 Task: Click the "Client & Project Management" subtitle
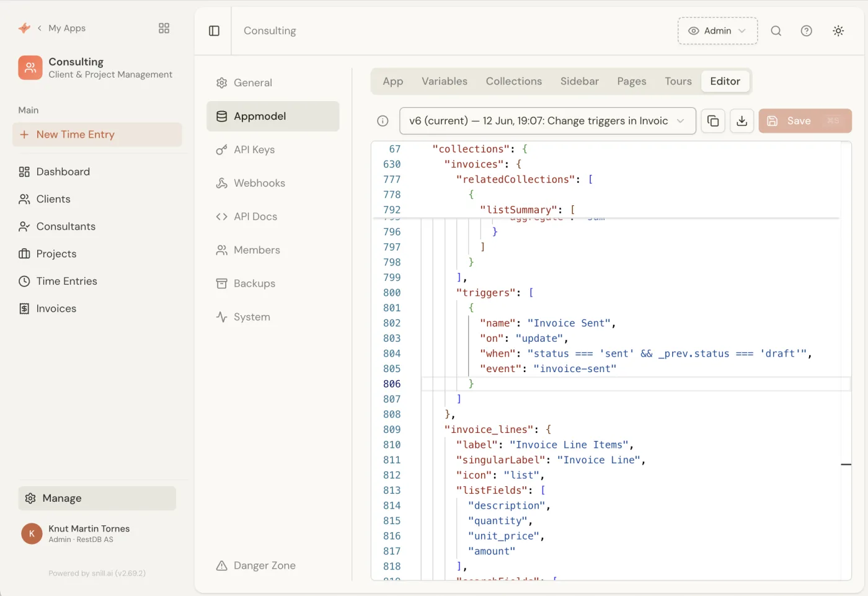110,74
